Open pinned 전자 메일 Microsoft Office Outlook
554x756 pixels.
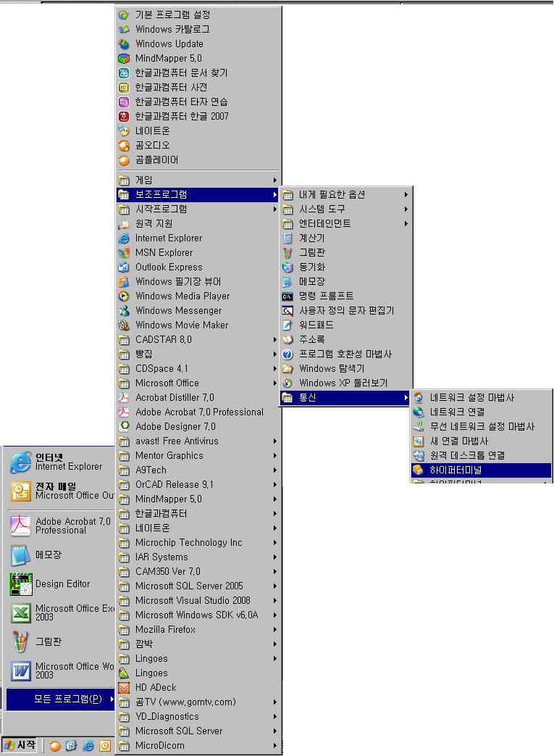tap(59, 491)
